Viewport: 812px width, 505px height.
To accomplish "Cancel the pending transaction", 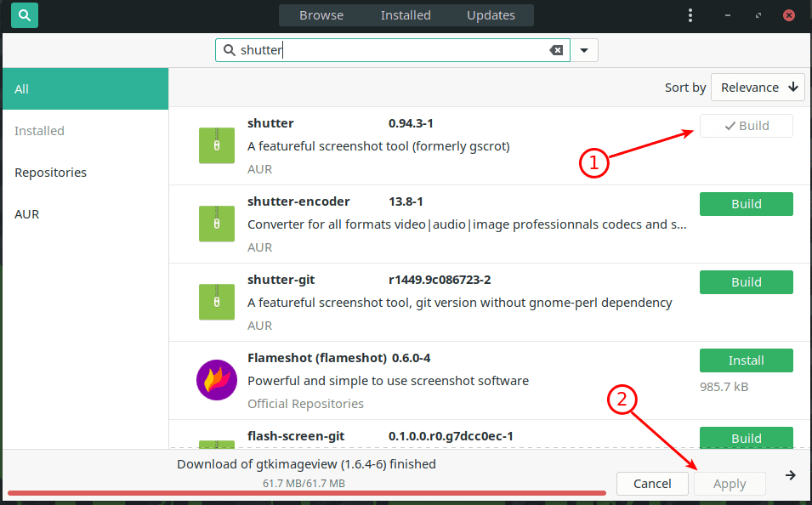I will click(x=652, y=484).
